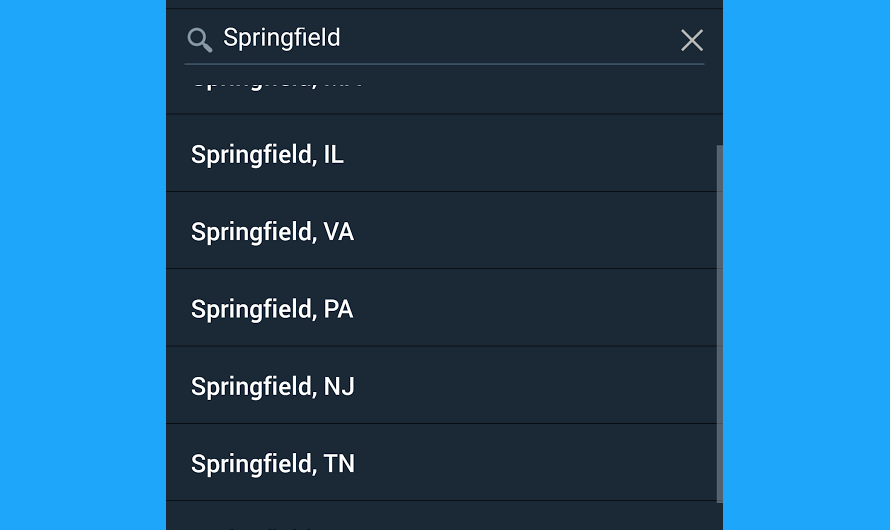
Task: Click the blue background right of the panel
Action: pos(807,265)
